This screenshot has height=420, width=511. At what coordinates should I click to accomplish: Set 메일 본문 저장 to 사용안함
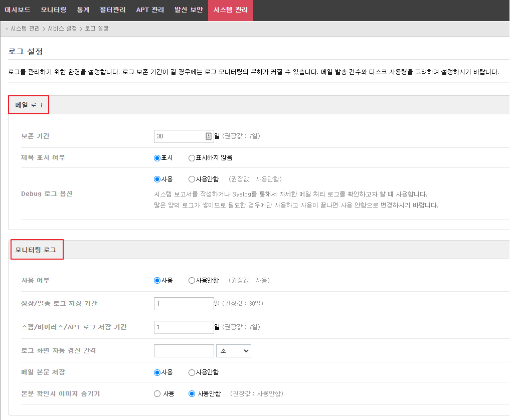pos(192,372)
